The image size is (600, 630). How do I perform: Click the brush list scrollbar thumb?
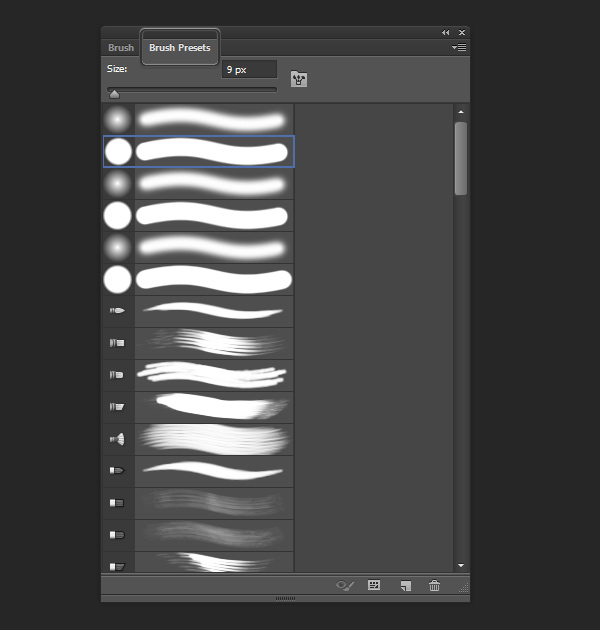[461, 158]
